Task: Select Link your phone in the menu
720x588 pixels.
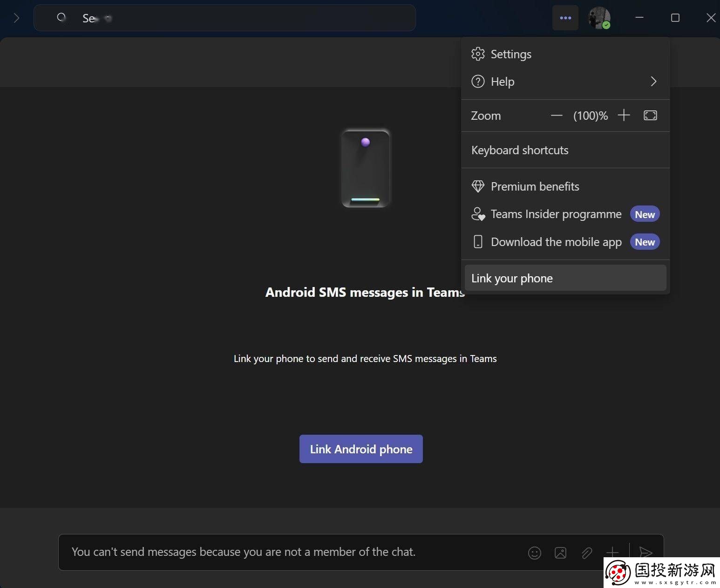Action: click(565, 278)
